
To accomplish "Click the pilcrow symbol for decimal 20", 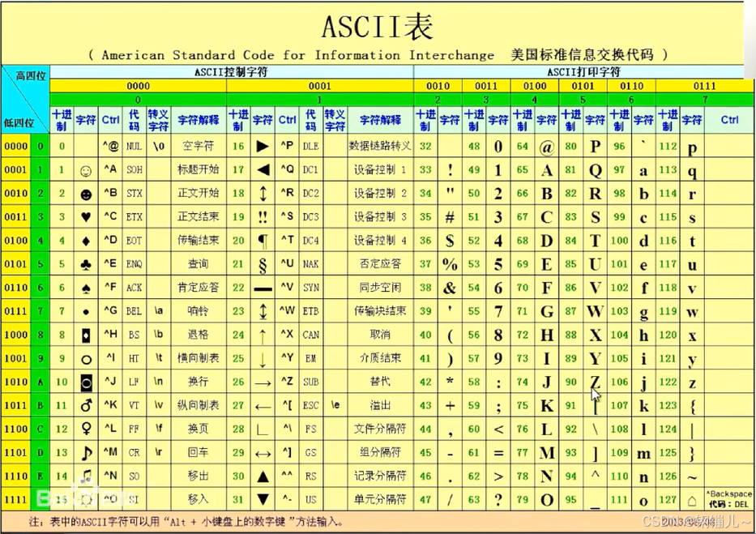I will pyautogui.click(x=263, y=241).
